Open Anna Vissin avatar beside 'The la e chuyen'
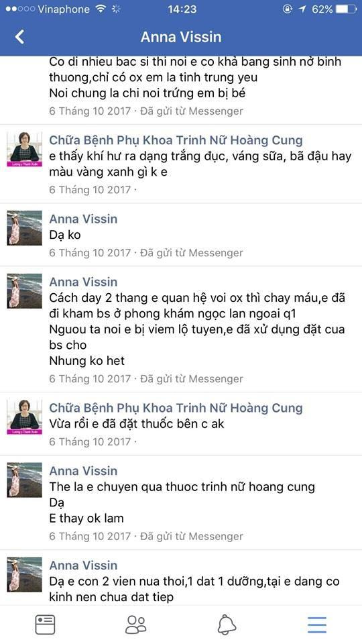This screenshot has height=644, width=362. [x=25, y=480]
